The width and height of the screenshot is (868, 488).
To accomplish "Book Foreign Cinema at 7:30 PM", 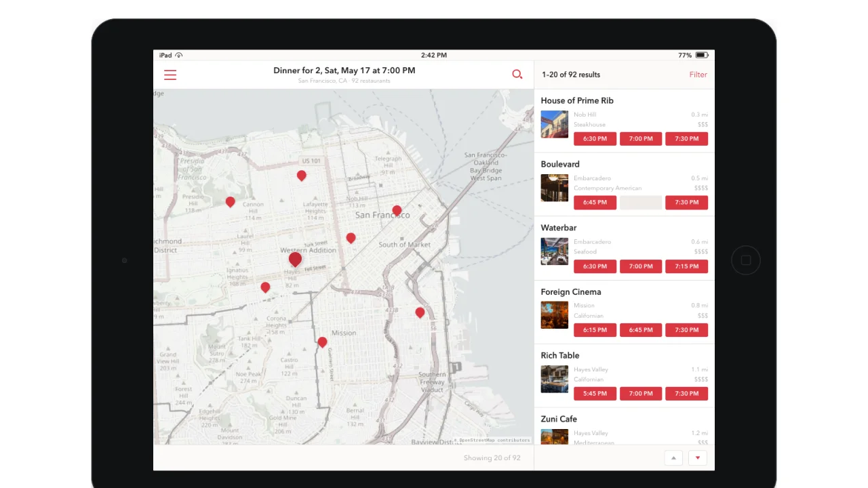I will (686, 330).
